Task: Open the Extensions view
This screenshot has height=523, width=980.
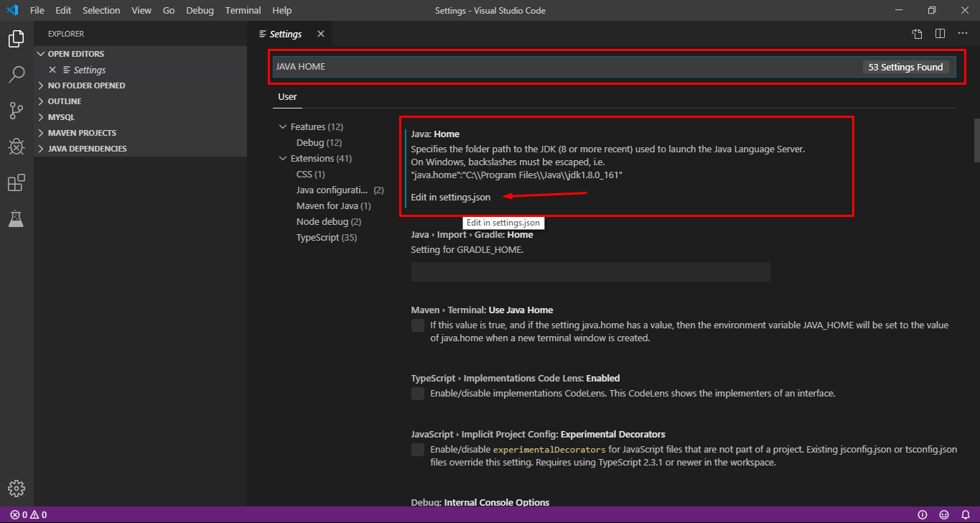Action: [16, 182]
